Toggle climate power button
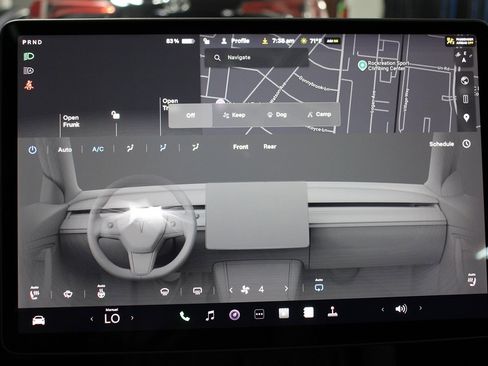This screenshot has height=366, width=488. [32, 150]
